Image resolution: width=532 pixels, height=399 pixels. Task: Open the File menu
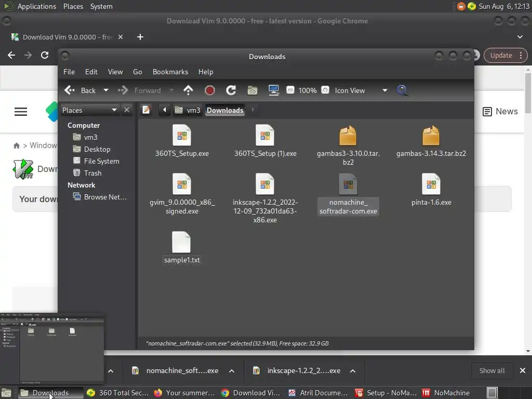click(x=69, y=72)
